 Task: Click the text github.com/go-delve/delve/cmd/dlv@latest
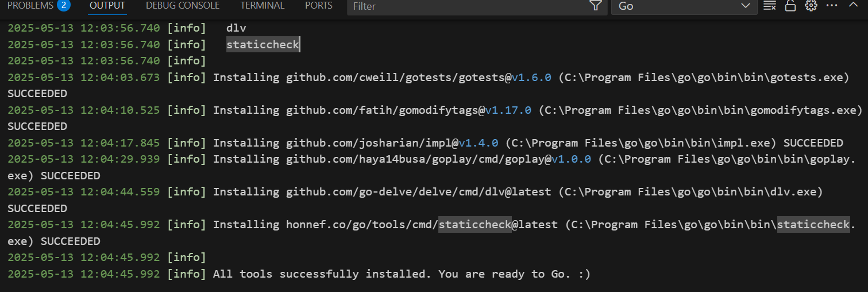tap(418, 192)
